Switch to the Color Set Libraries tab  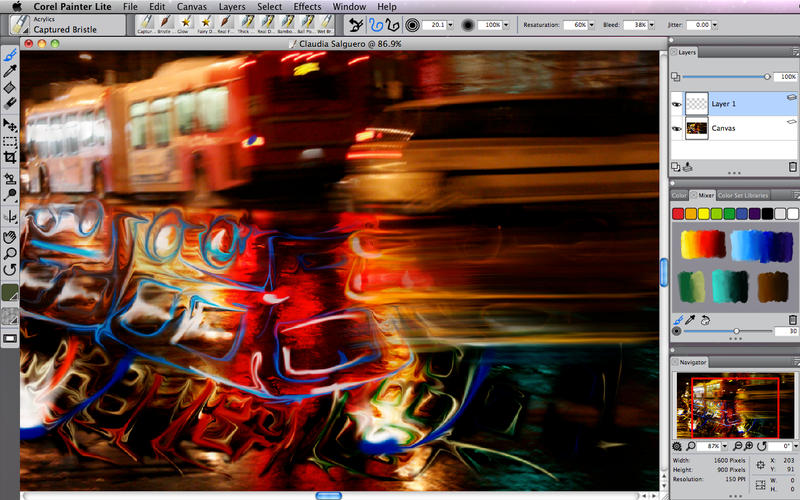[743, 195]
